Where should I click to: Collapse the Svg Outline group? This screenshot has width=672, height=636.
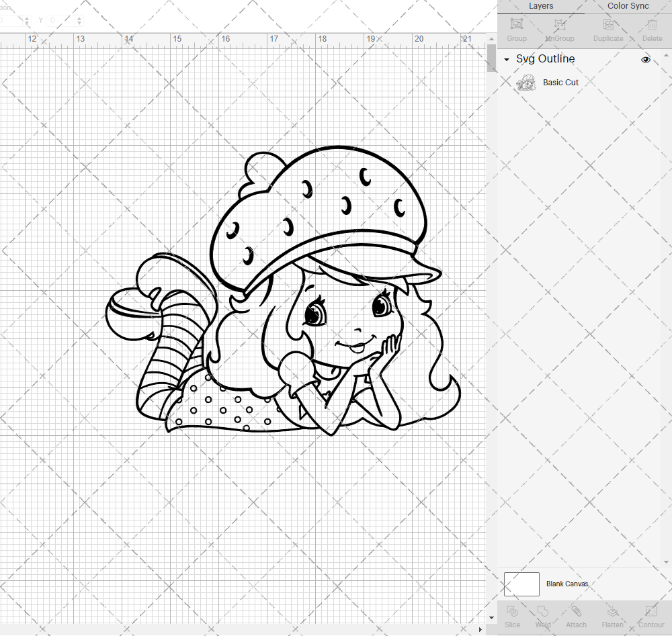[x=506, y=59]
